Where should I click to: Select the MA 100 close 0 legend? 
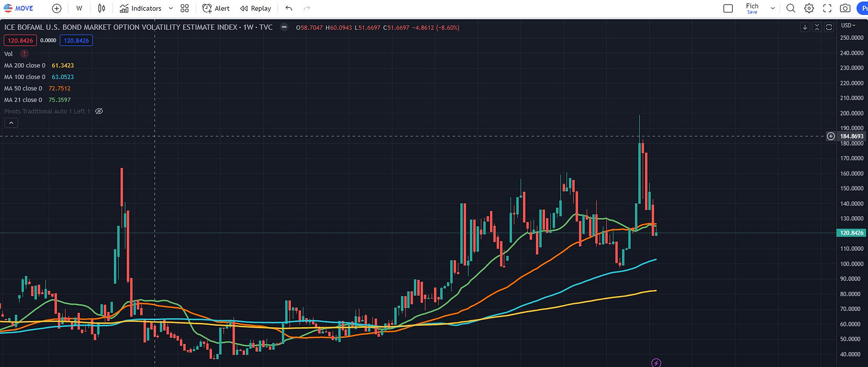[x=24, y=77]
